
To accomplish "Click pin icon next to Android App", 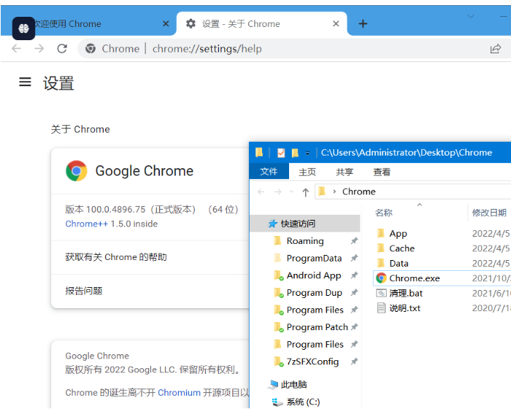I will pos(354,275).
